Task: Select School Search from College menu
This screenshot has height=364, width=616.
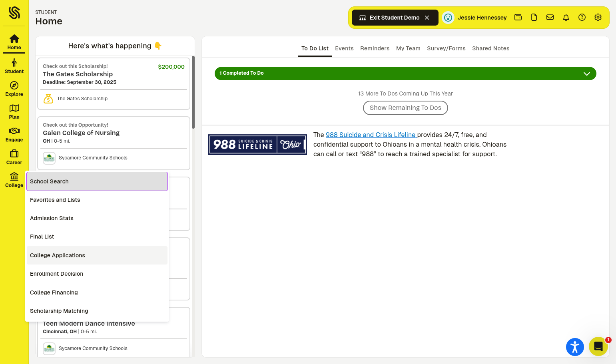Action: [97, 181]
